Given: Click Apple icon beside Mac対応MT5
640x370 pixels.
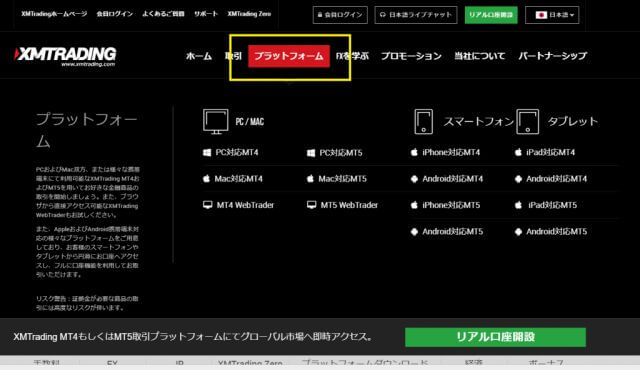Looking at the screenshot, I should (x=310, y=179).
